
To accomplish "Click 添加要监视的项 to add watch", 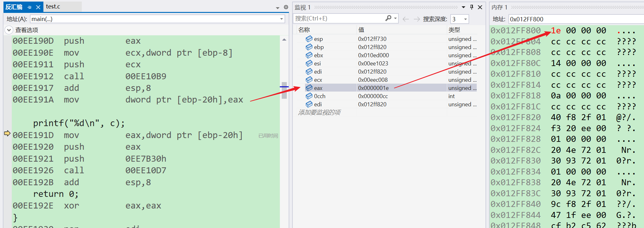I will coord(319,112).
